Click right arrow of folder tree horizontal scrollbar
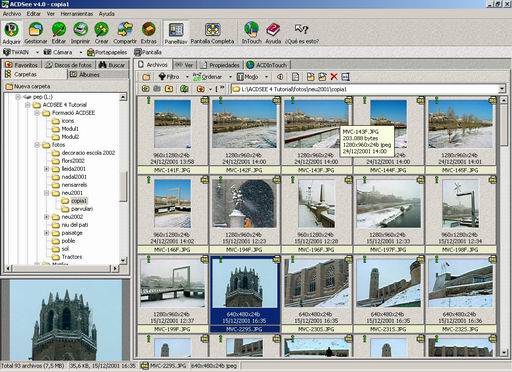 coord(115,268)
